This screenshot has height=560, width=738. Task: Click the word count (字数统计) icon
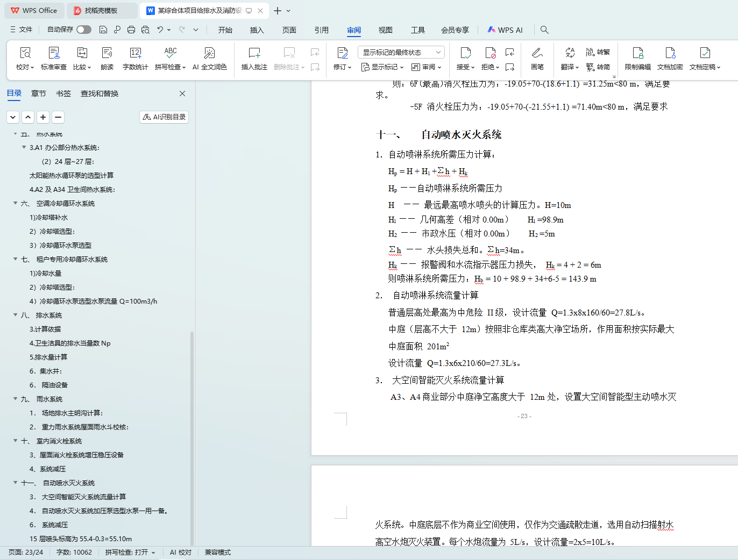(135, 53)
